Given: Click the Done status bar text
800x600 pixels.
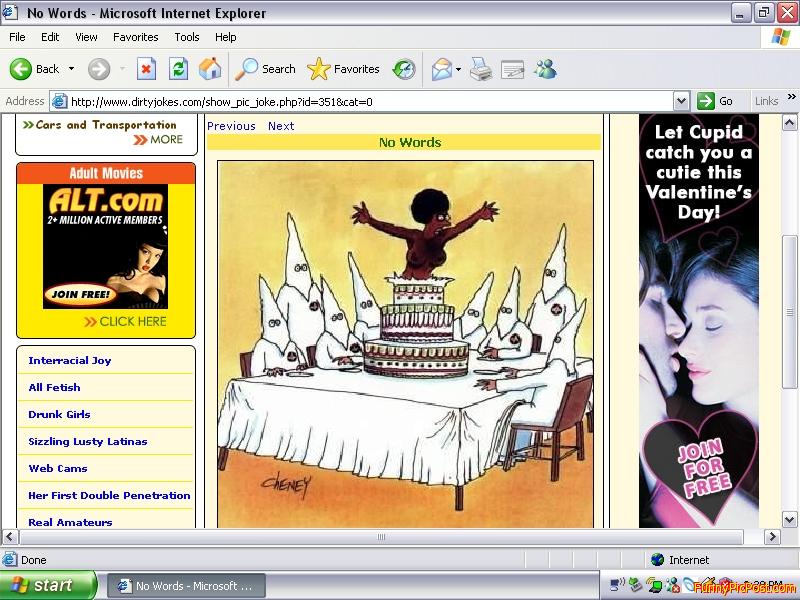Looking at the screenshot, I should pyautogui.click(x=34, y=560).
